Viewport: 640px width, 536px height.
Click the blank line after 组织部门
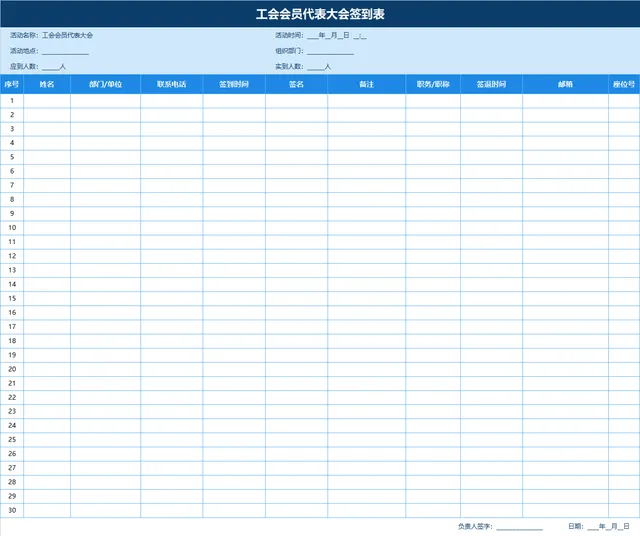[331, 52]
